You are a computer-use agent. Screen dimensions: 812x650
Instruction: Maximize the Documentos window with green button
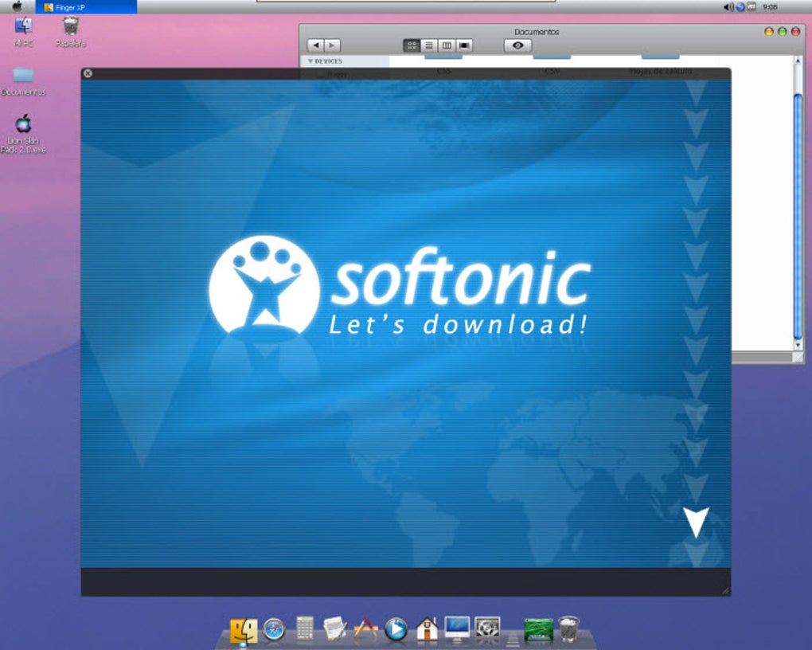tap(782, 32)
